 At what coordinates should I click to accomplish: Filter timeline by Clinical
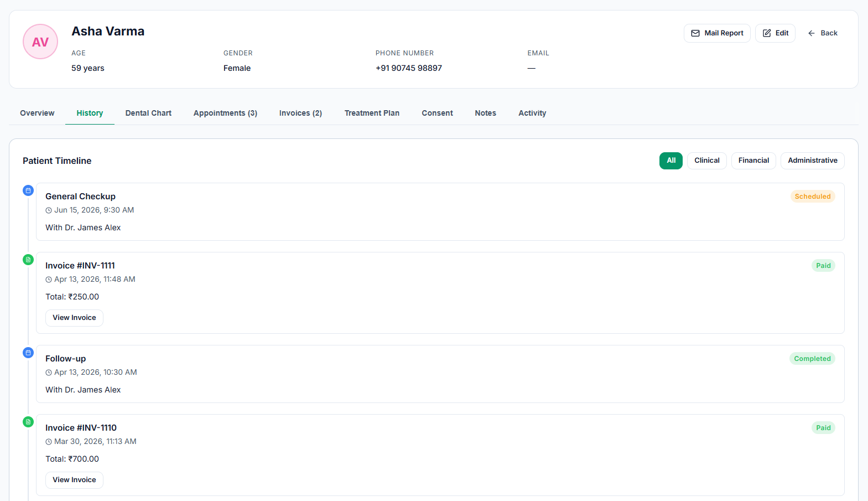pyautogui.click(x=707, y=161)
